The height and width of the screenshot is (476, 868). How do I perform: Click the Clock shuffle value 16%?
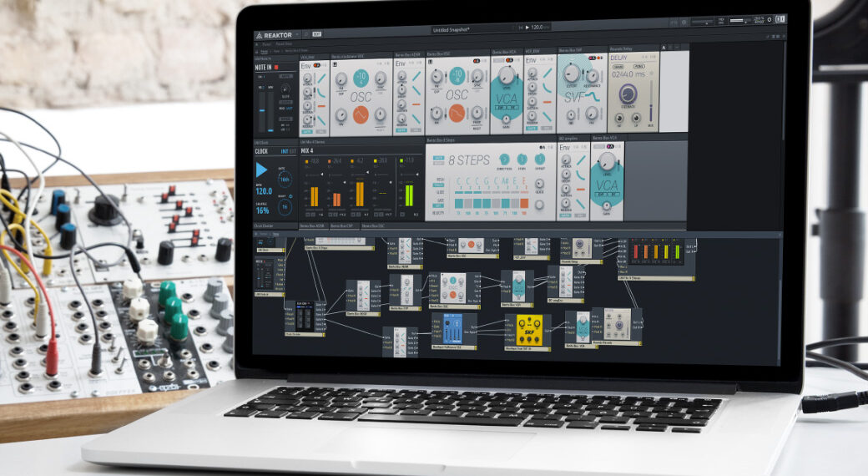262,210
